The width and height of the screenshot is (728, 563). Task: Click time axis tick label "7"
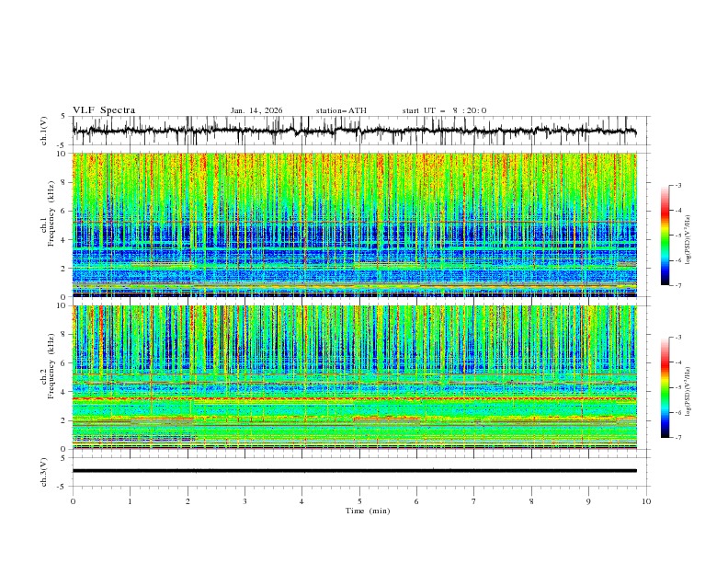click(x=474, y=501)
